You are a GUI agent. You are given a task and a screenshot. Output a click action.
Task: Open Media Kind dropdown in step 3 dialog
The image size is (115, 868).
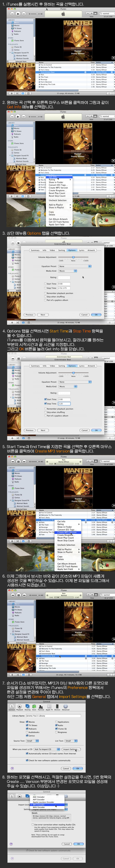point(68,271)
